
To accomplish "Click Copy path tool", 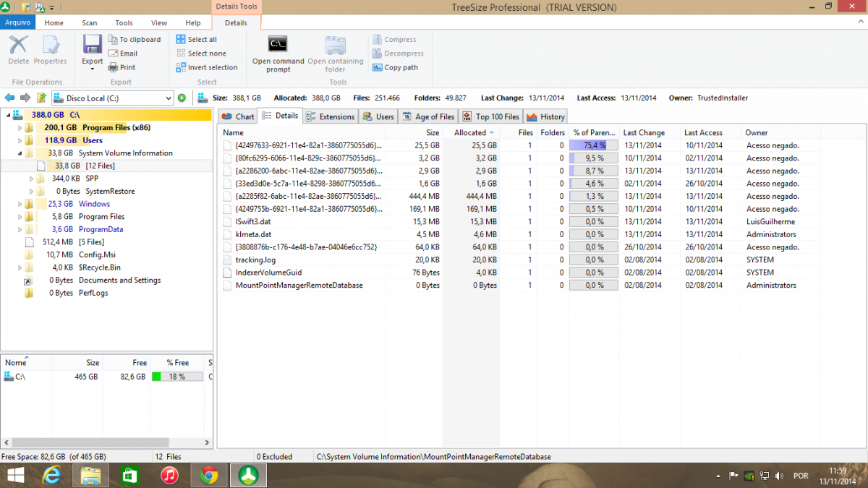I will pos(396,67).
